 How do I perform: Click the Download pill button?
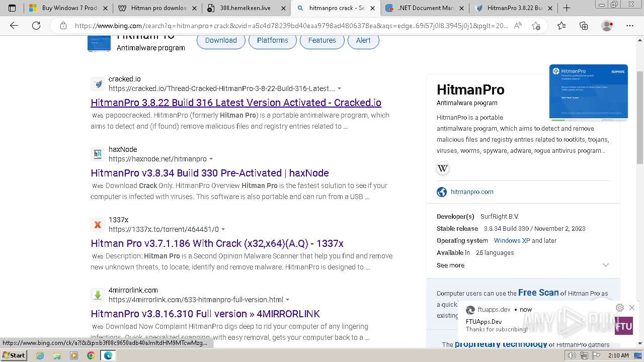(221, 41)
